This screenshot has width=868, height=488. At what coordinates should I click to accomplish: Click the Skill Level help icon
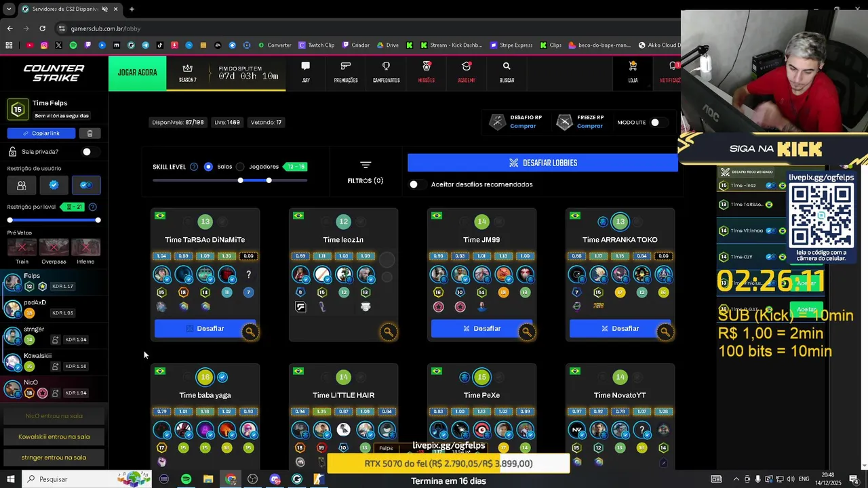coord(194,167)
